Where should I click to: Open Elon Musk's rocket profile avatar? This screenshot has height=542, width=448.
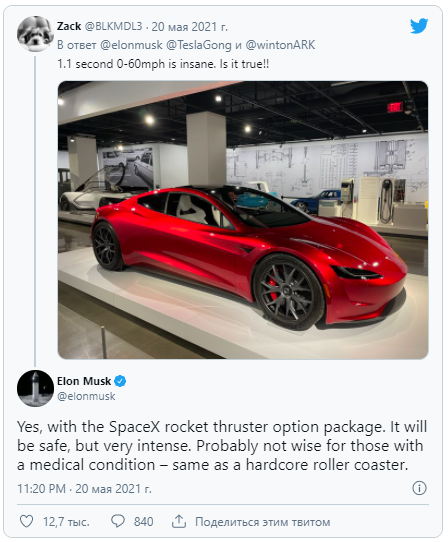pos(35,388)
